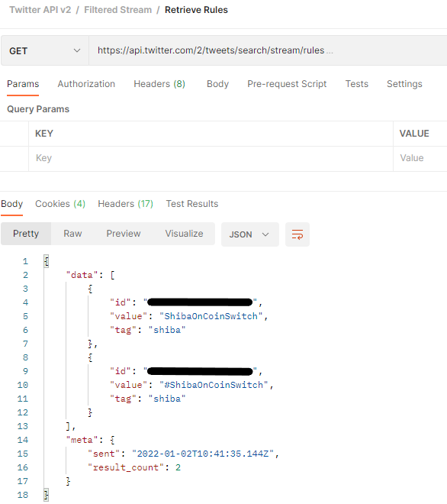Viewport: 447px width, 504px height.
Task: Open the response Headers (17) tab
Action: pos(126,204)
